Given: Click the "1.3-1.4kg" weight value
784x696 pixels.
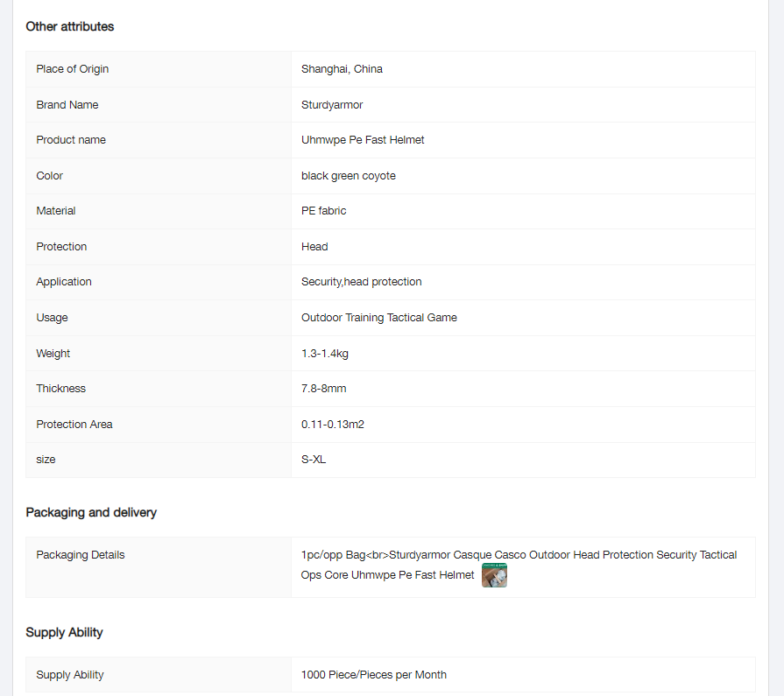Looking at the screenshot, I should click(325, 354).
